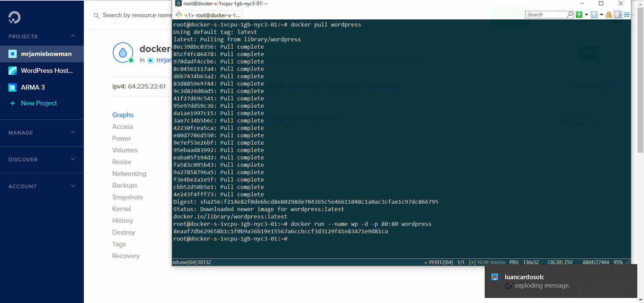Screen dimensions: 644x303
Task: Toggle the alternative buffer scroll icon
Action: (x=618, y=14)
